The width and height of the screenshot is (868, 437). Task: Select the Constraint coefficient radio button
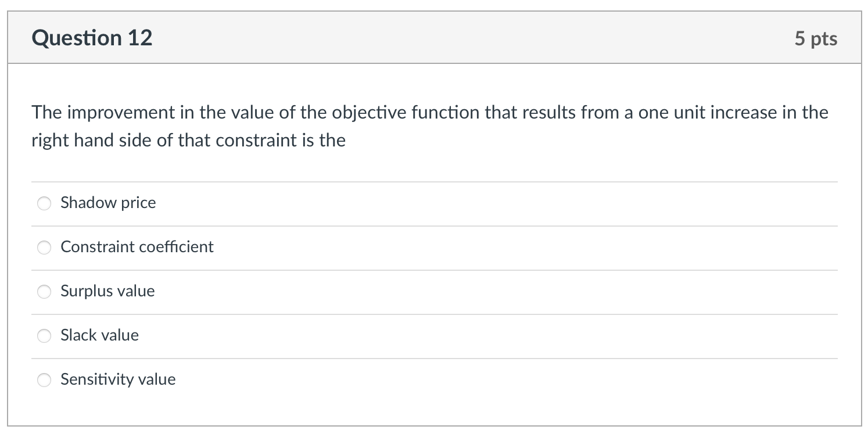pyautogui.click(x=44, y=248)
